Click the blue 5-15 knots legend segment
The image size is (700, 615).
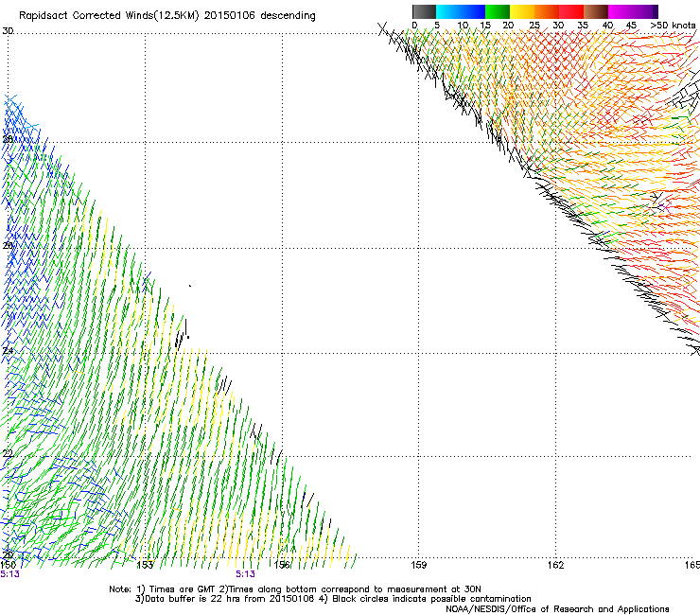461,11
